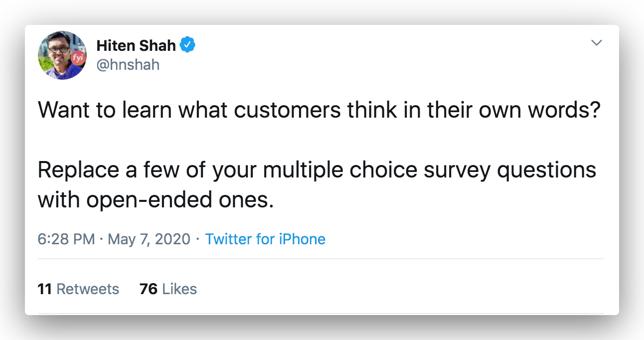644x340 pixels.
Task: Open Hiten Shah's profile photo
Action: click(62, 55)
